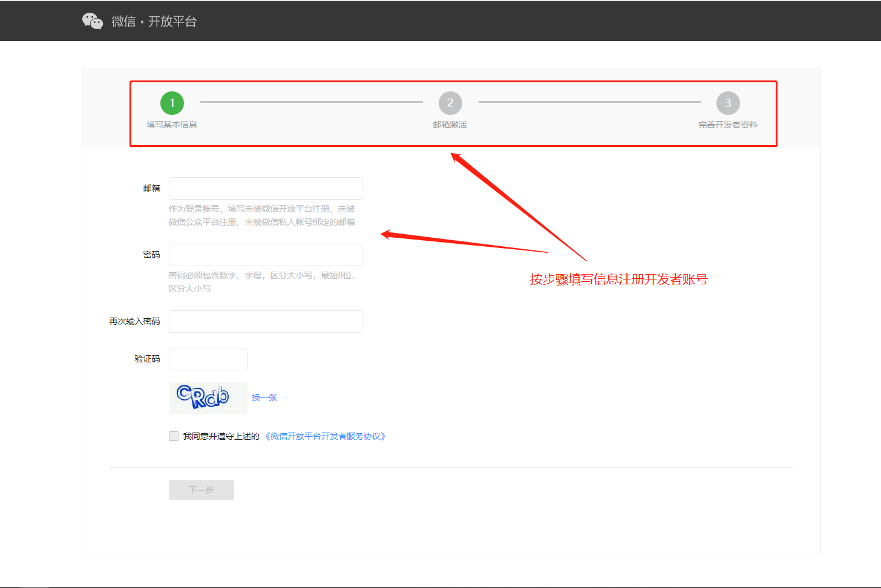Open 《微信开放平台开发者服务协议》 link
Viewport: 881px width, 588px height.
[x=326, y=436]
